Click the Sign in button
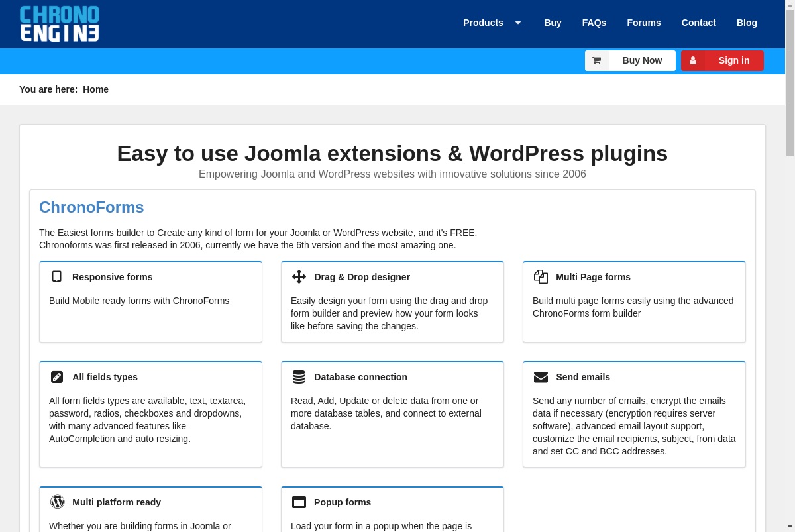This screenshot has width=795, height=532. [x=722, y=60]
